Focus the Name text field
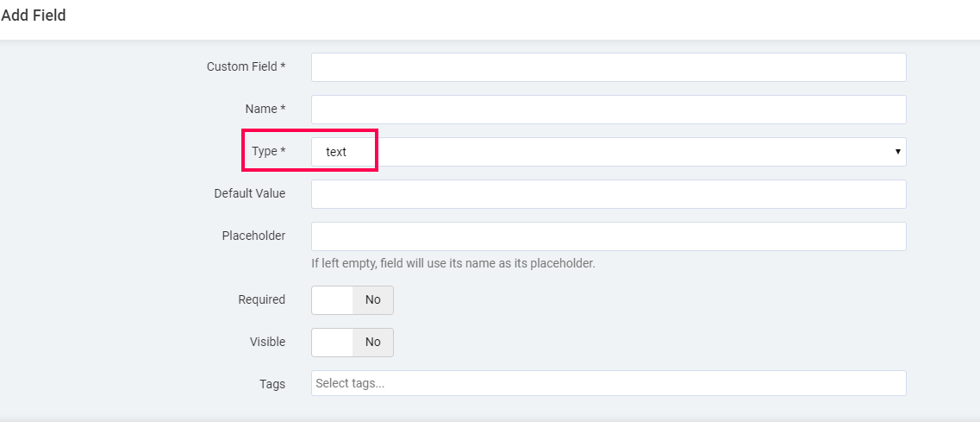 tap(609, 110)
